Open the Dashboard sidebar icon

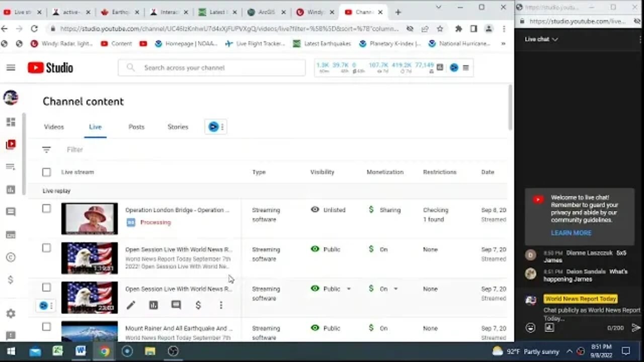(11, 122)
